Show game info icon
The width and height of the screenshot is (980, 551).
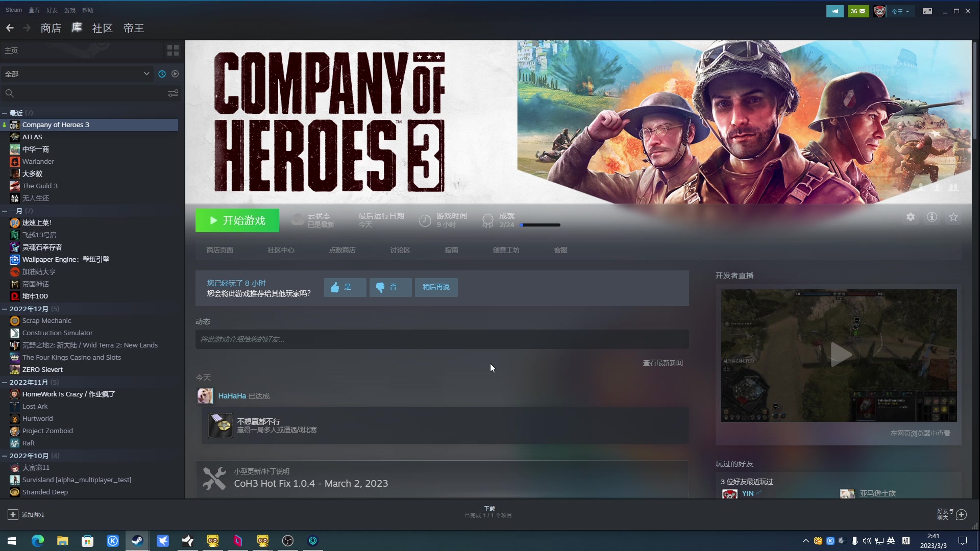pyautogui.click(x=932, y=217)
